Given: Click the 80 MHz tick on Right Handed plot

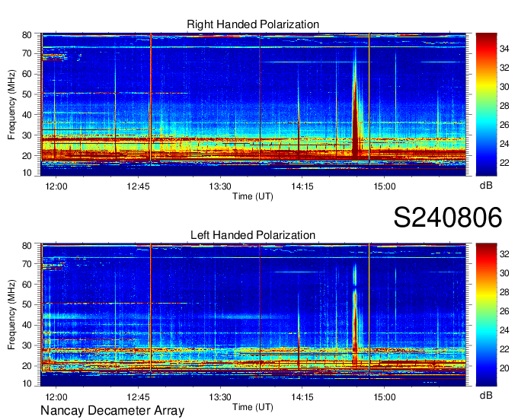Looking at the screenshot, I should pos(27,35).
